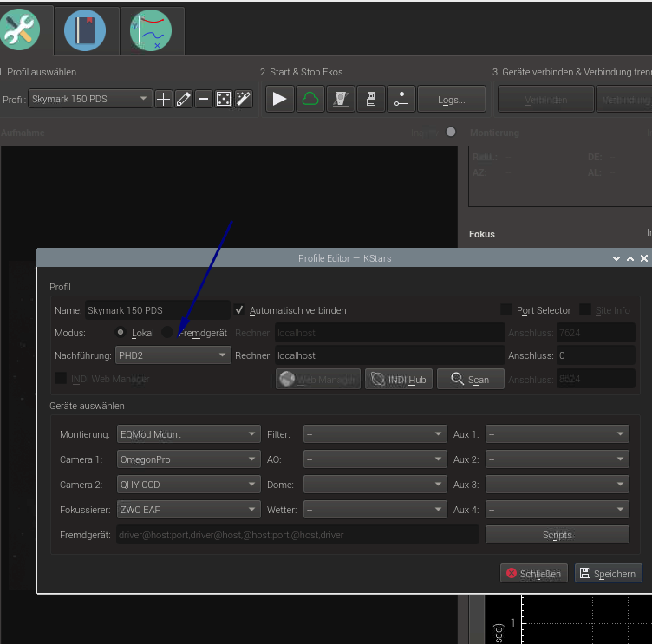Open the Ekos setup wrench tab
The image size is (652, 644).
[x=19, y=30]
